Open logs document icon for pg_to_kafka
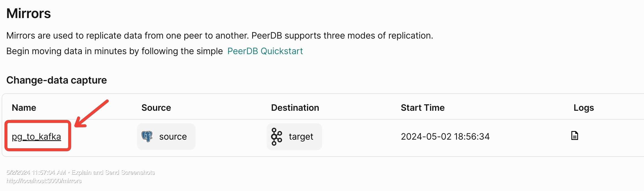Screen dimensions: 644x191 click(x=574, y=135)
